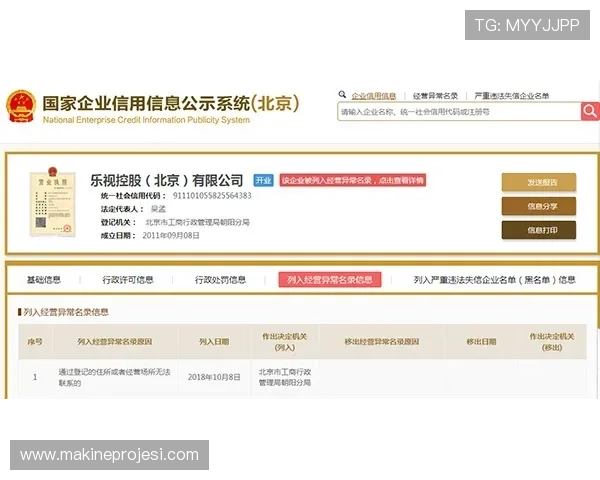Click the 列入经营异常名录信息 section heading

tap(66, 312)
